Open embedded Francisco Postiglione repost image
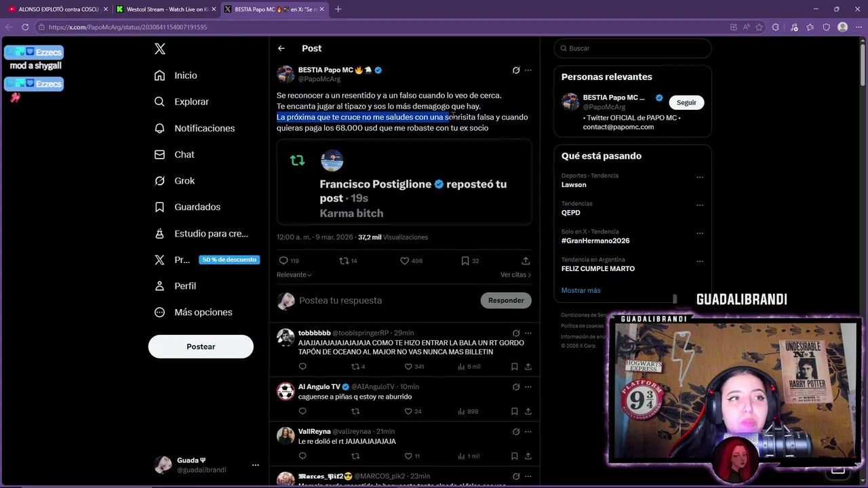 [x=404, y=182]
